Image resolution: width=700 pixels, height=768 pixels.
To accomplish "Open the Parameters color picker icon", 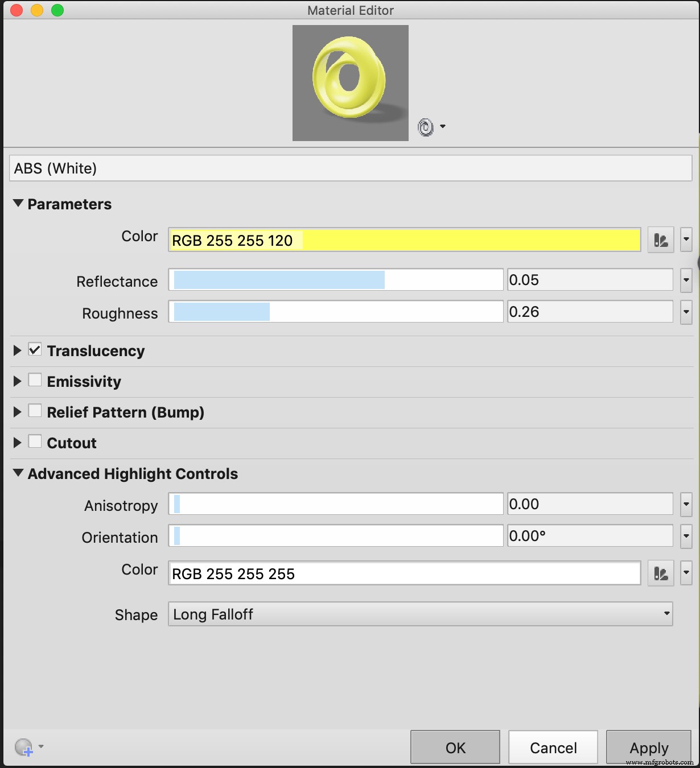I will point(661,240).
